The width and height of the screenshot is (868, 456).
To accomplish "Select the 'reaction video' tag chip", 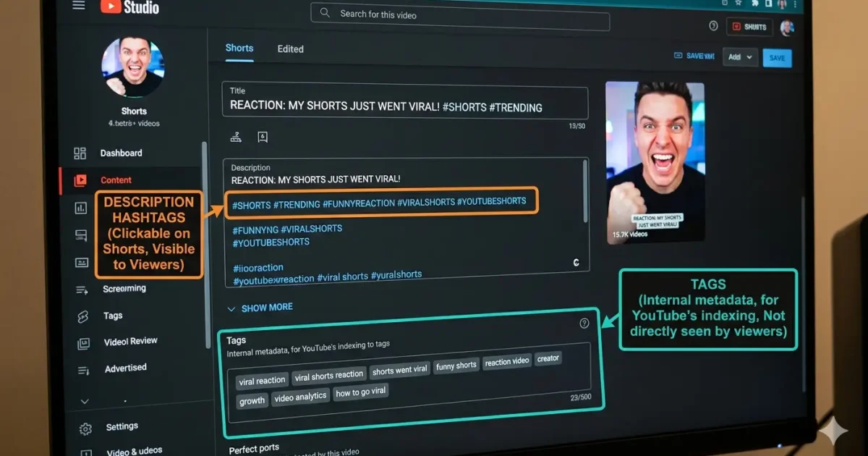I will coord(507,361).
